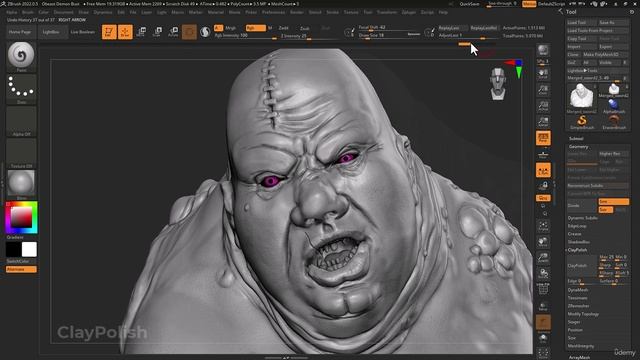
Task: Toggle the Zsub mode
Action: 304,28
